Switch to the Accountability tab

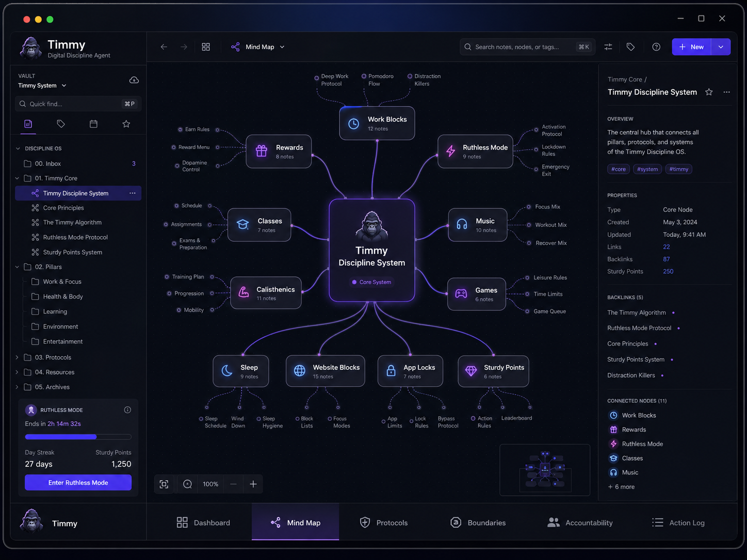tap(580, 523)
